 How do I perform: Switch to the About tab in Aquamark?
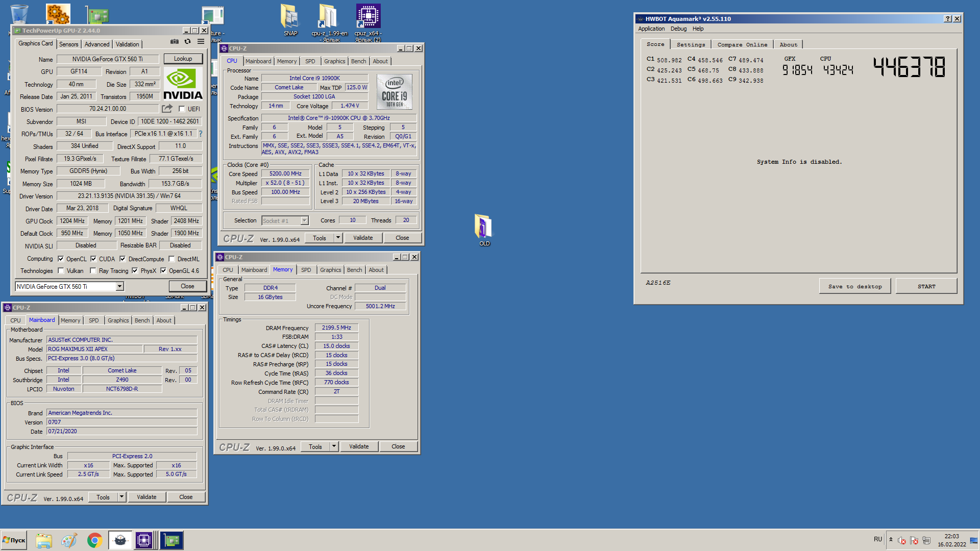pos(788,45)
